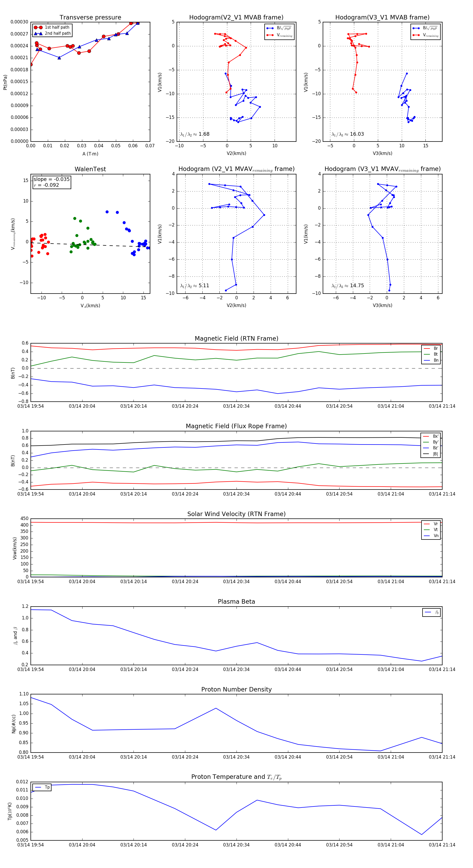Click the Transverse pressure plot title
473x868 pixels.
[90, 18]
